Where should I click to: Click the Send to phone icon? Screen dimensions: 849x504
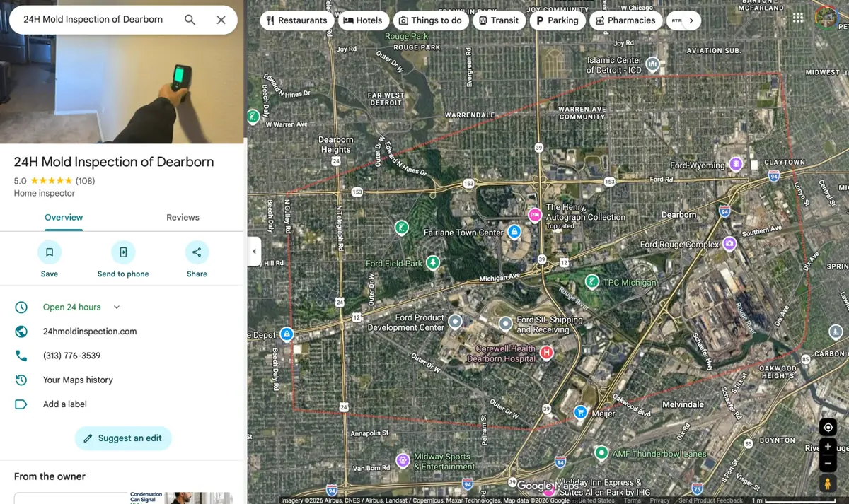(123, 252)
